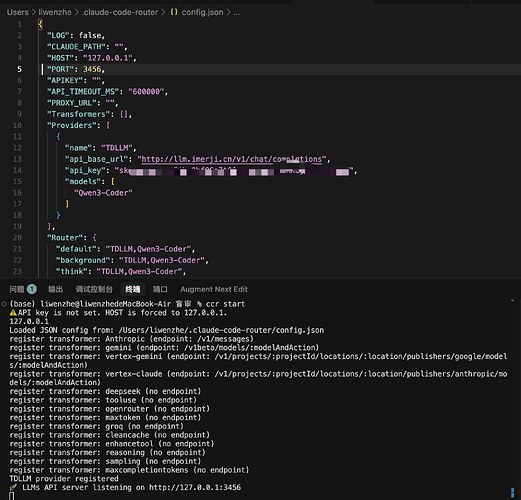Click line number 5 in the gutter
This screenshot has height=500, width=521.
(x=19, y=69)
